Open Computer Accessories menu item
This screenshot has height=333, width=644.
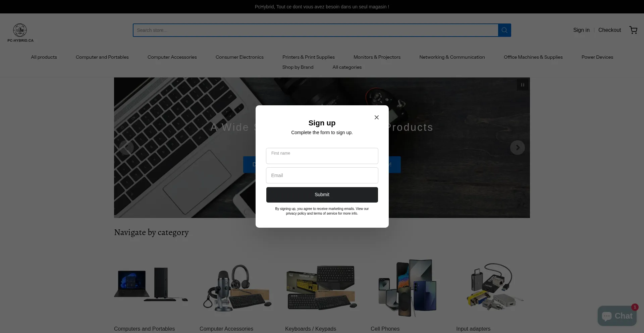pos(172,57)
